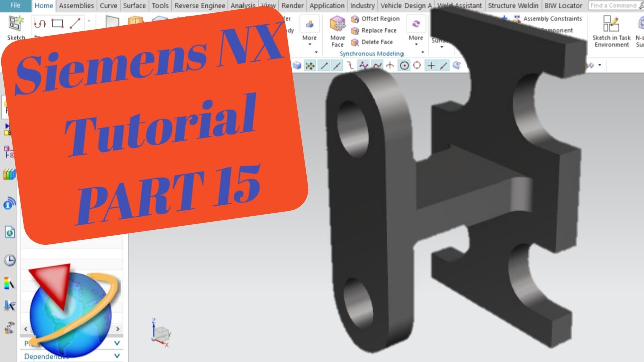This screenshot has width=644, height=362.
Task: Open the Industry ribbon tab
Action: 362,6
